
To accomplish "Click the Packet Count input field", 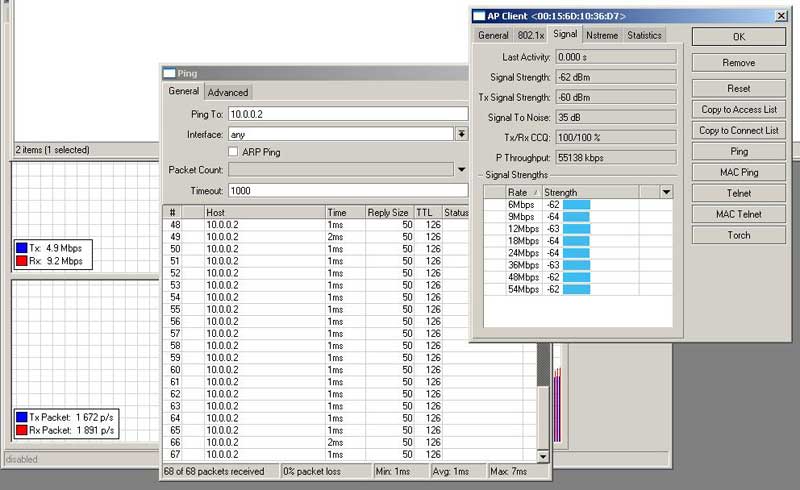I will pyautogui.click(x=340, y=169).
